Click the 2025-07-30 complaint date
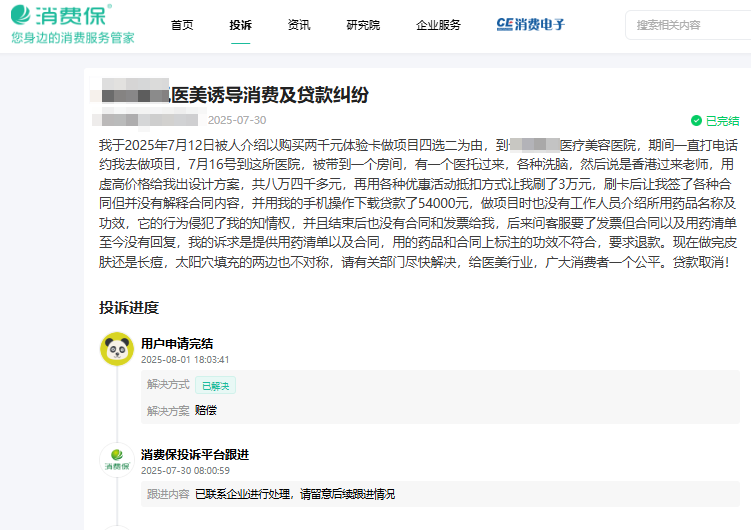The width and height of the screenshot is (751, 530). tap(236, 120)
